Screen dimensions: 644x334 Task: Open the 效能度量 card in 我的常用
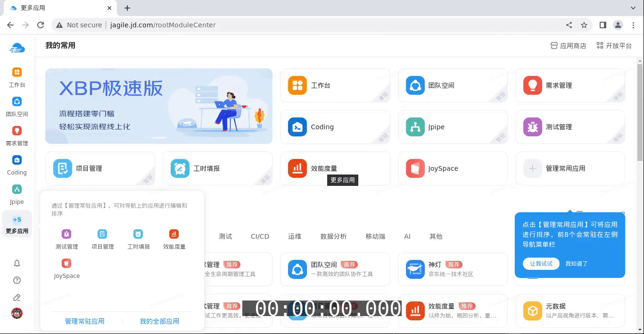pyautogui.click(x=335, y=168)
